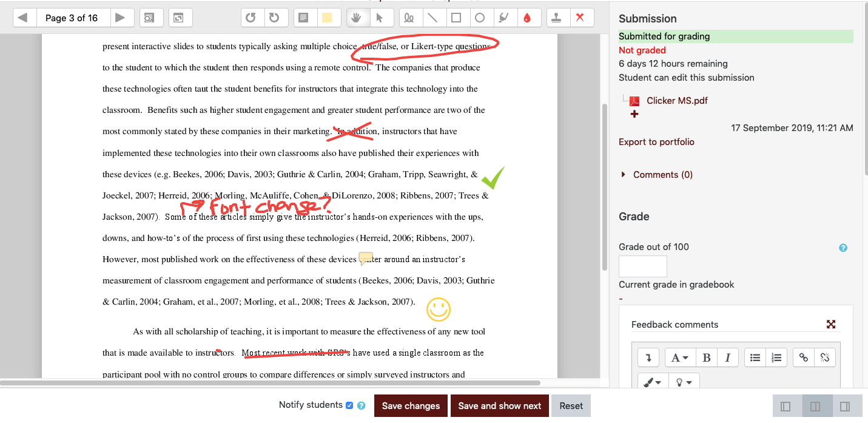The height and width of the screenshot is (423, 868).
Task: Expand the Comments (0) section
Action: [x=662, y=174]
